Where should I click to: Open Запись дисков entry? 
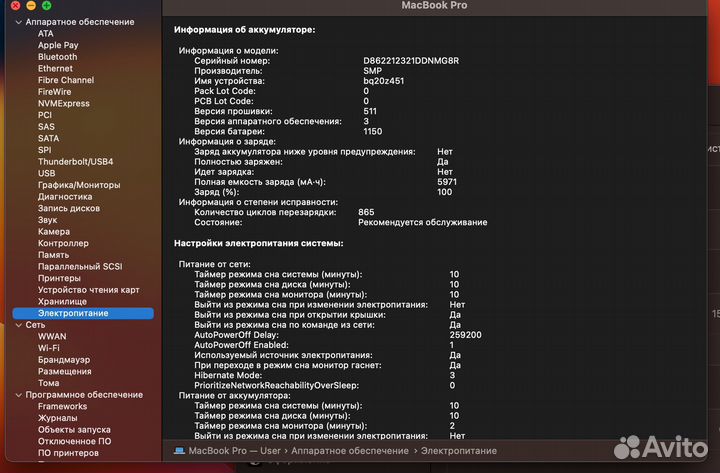pyautogui.click(x=68, y=208)
